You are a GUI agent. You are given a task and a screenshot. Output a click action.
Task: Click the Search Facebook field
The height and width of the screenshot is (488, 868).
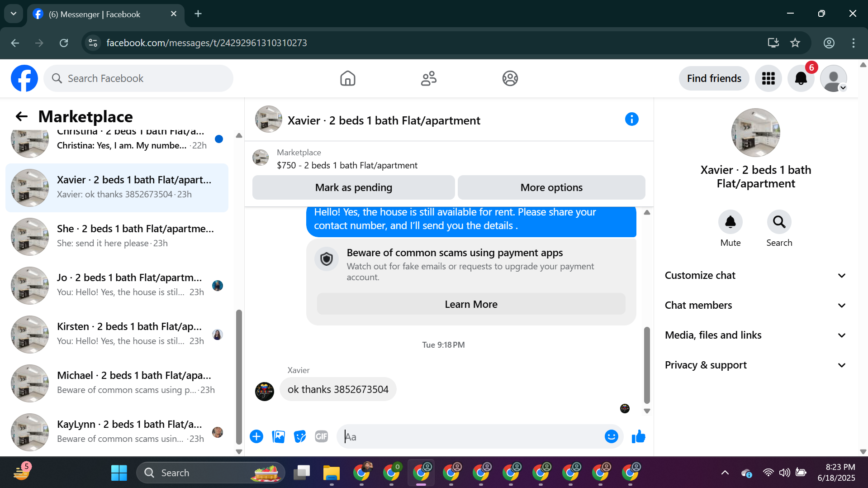coord(138,78)
